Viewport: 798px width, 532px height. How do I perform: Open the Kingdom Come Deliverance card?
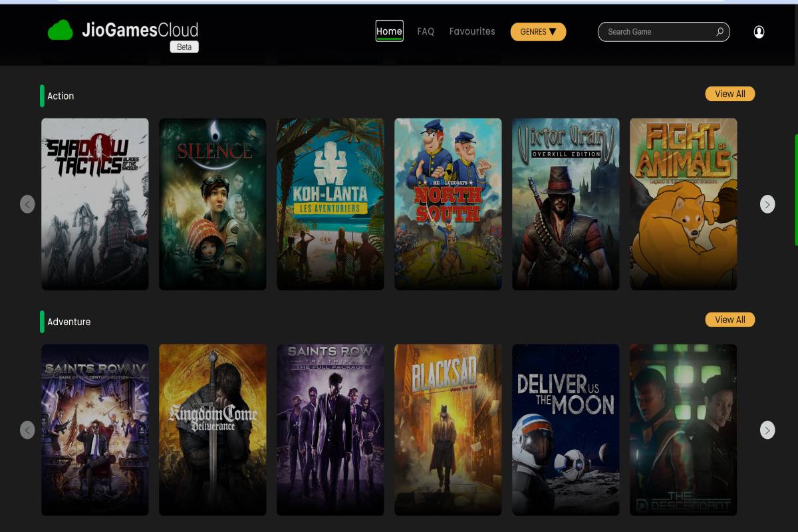[x=213, y=430]
